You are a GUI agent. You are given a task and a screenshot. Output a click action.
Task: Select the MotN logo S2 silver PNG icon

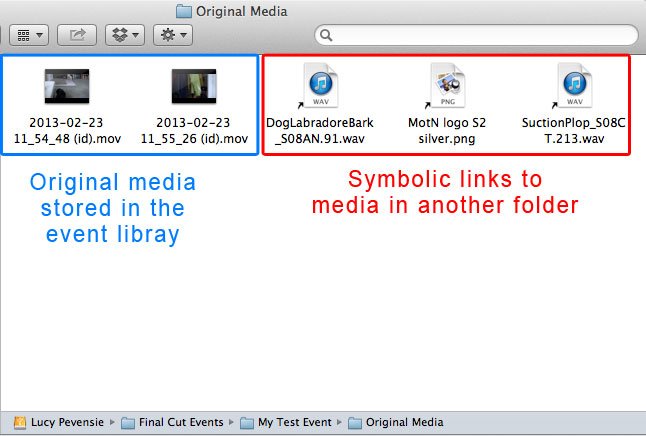coord(447,85)
